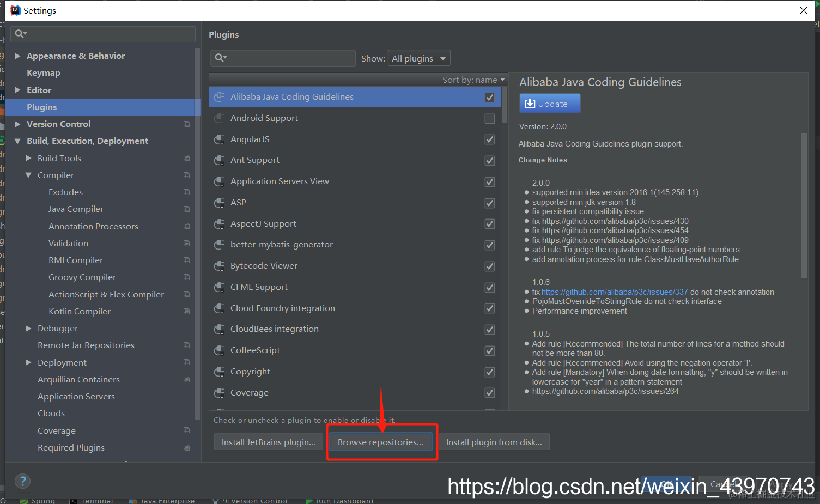Open Groovy Compiler settings
Viewport: 820px width, 504px height.
[x=82, y=277]
